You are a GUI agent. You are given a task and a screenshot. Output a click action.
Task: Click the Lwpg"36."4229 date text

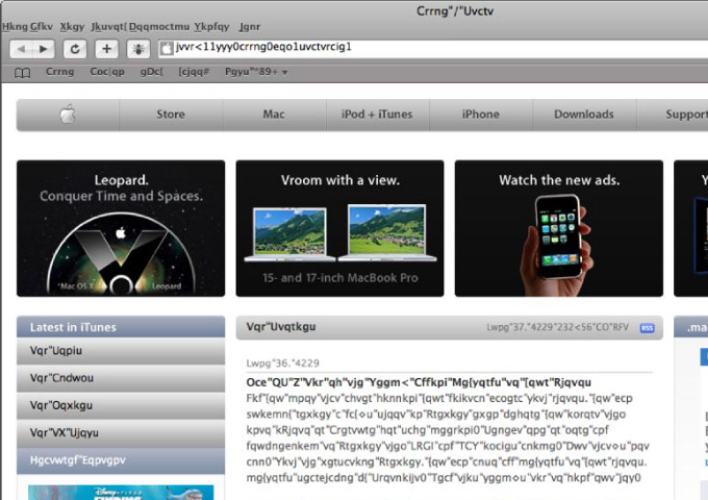(283, 363)
